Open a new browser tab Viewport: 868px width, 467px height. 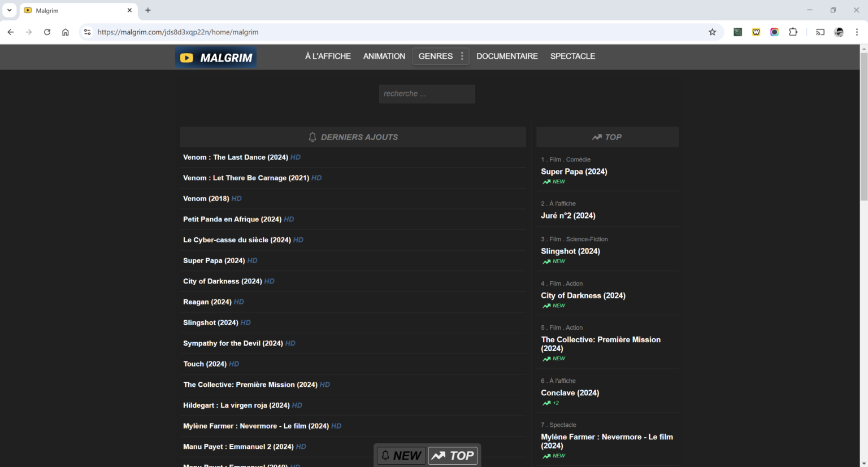click(148, 10)
